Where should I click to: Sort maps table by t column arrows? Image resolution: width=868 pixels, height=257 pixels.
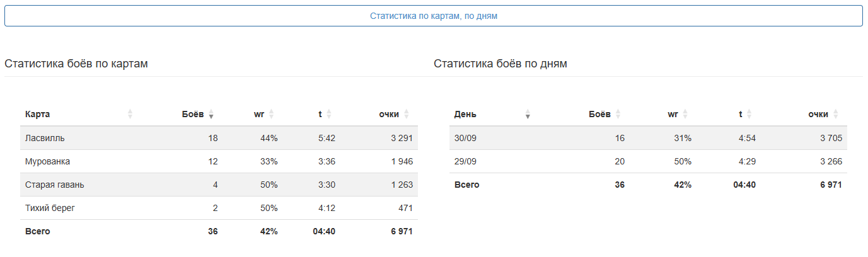329,114
